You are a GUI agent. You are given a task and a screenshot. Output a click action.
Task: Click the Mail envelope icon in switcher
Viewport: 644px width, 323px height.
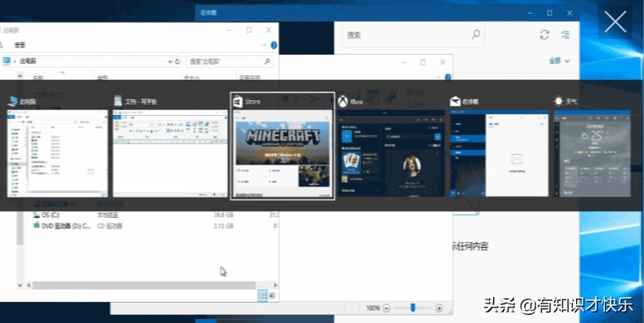455,101
